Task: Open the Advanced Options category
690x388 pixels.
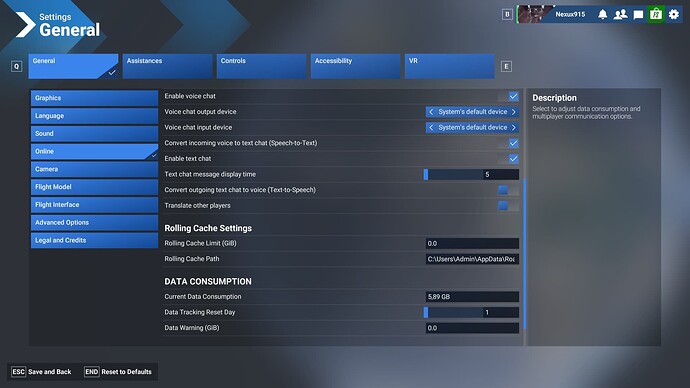Action: pos(94,223)
